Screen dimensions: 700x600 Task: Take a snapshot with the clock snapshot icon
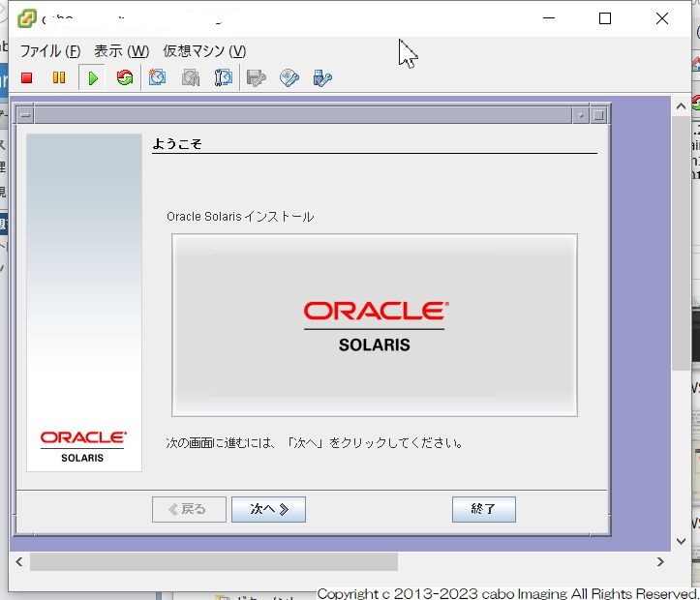coord(157,77)
